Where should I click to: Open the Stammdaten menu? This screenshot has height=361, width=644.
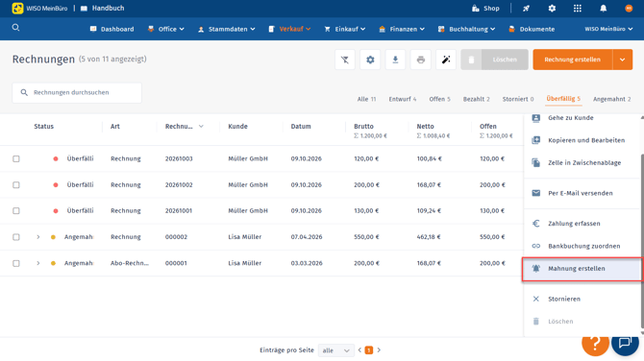tap(226, 29)
